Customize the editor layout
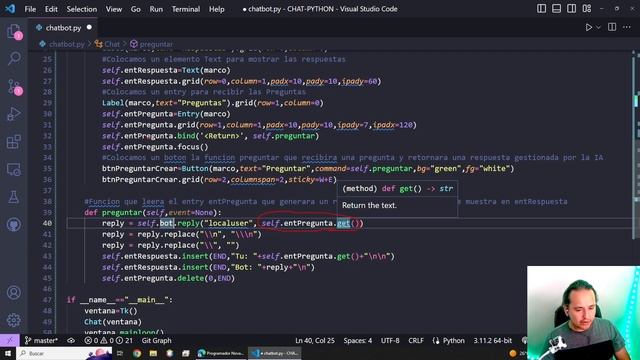The image size is (640, 360). click(x=587, y=9)
